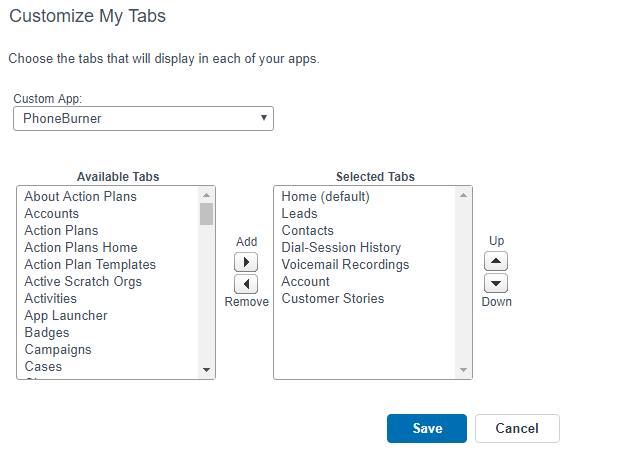The width and height of the screenshot is (635, 465).
Task: Click Available Tabs scrollbar down arrow
Action: point(207,370)
